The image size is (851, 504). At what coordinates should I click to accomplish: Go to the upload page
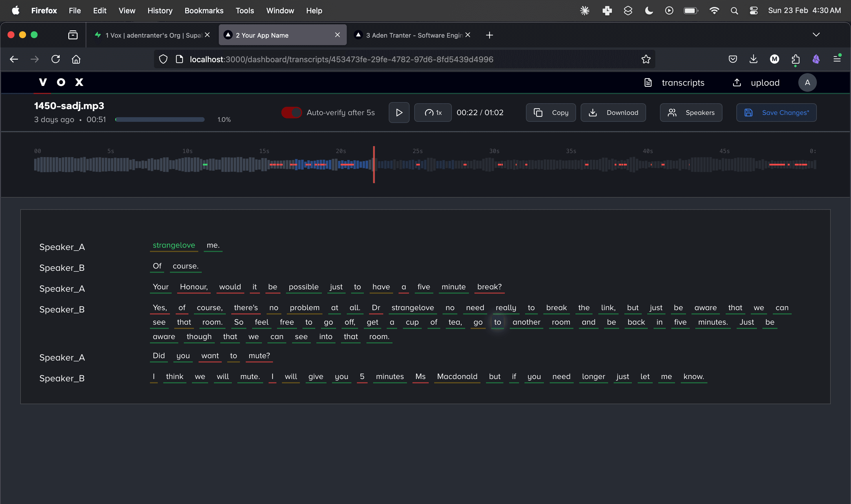pyautogui.click(x=756, y=83)
